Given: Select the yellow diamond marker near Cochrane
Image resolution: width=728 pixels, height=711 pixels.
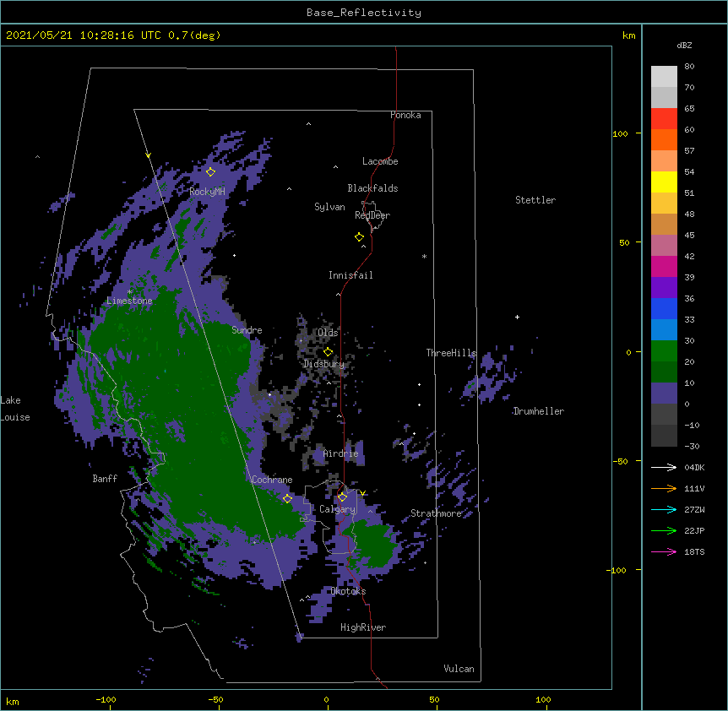Looking at the screenshot, I should 287,498.
